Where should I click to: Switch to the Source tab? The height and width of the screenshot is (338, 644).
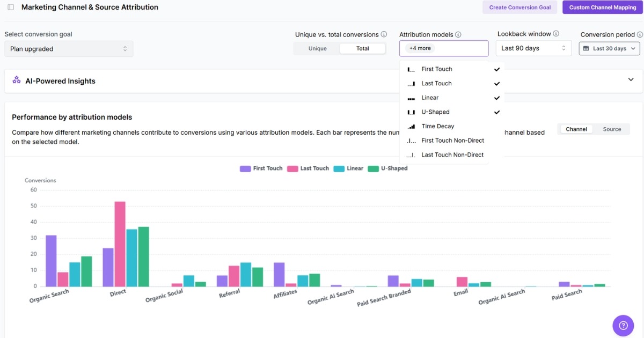point(612,129)
